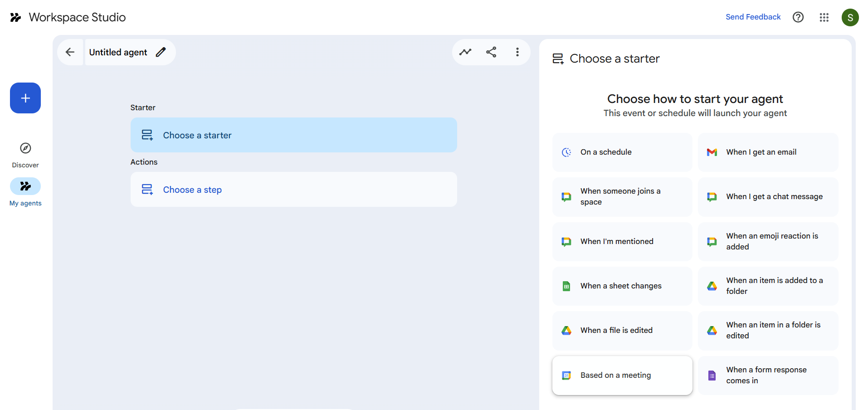
Task: Select the On a schedule starter
Action: (622, 152)
